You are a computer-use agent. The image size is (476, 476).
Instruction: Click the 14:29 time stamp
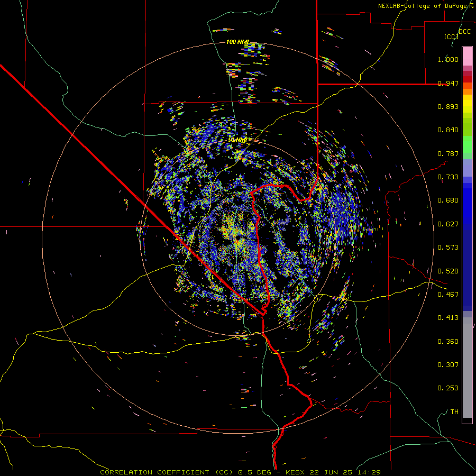[368, 472]
